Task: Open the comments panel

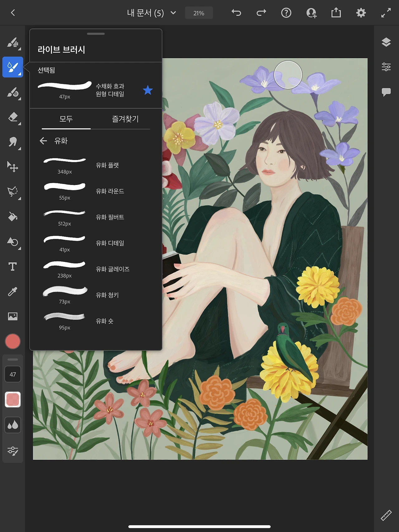Action: [386, 92]
